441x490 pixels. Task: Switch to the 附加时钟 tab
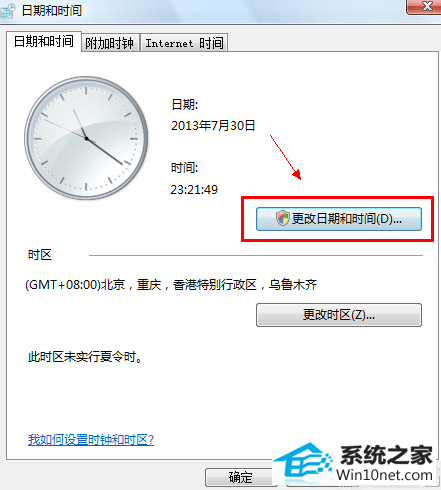(110, 43)
